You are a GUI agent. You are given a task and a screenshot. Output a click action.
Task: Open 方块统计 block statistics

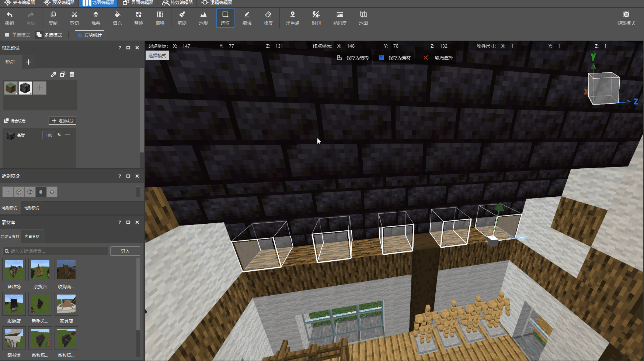[x=90, y=35]
